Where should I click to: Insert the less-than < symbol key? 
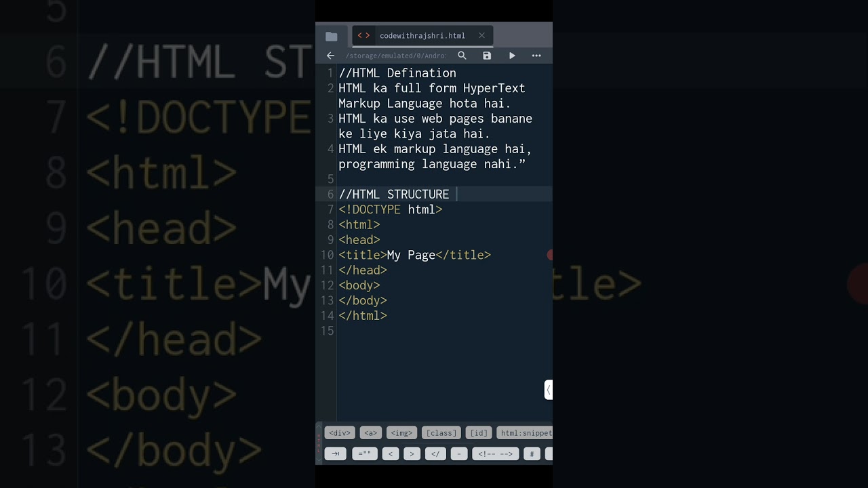click(x=391, y=454)
